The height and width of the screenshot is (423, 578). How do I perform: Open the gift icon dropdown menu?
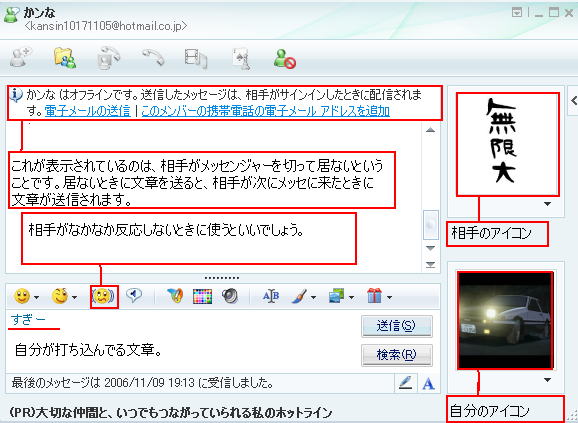click(389, 297)
